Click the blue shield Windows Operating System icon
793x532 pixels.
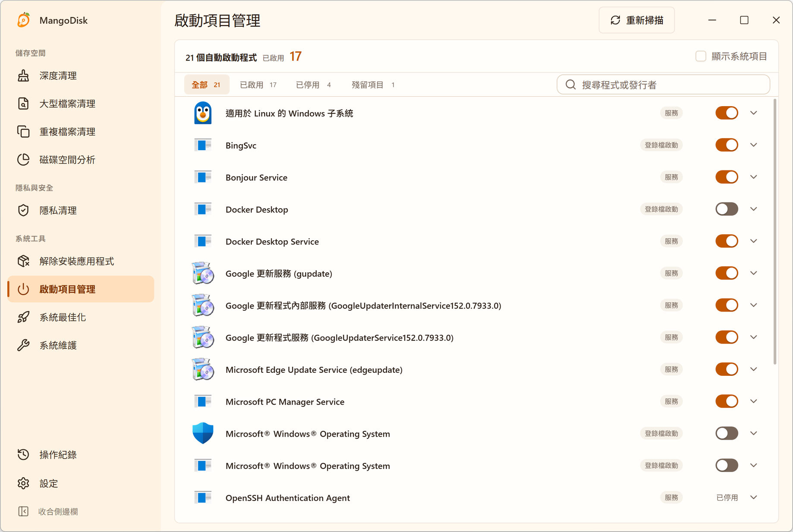(x=203, y=433)
